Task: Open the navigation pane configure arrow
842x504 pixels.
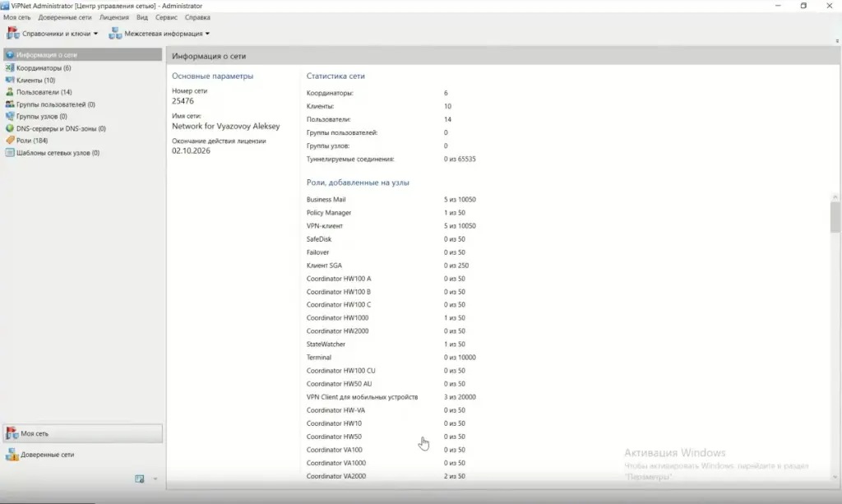Action: pyautogui.click(x=154, y=479)
